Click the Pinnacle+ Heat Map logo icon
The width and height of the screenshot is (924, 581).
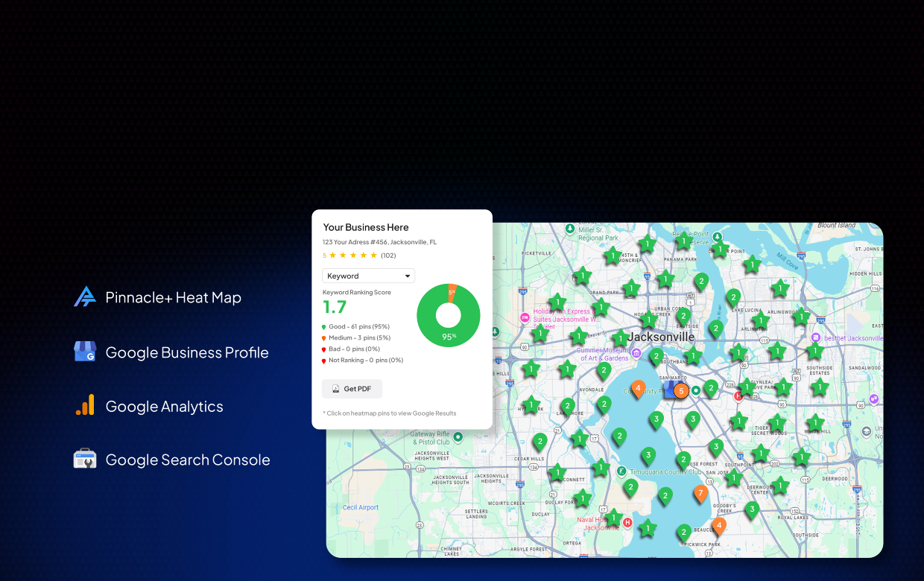[85, 296]
